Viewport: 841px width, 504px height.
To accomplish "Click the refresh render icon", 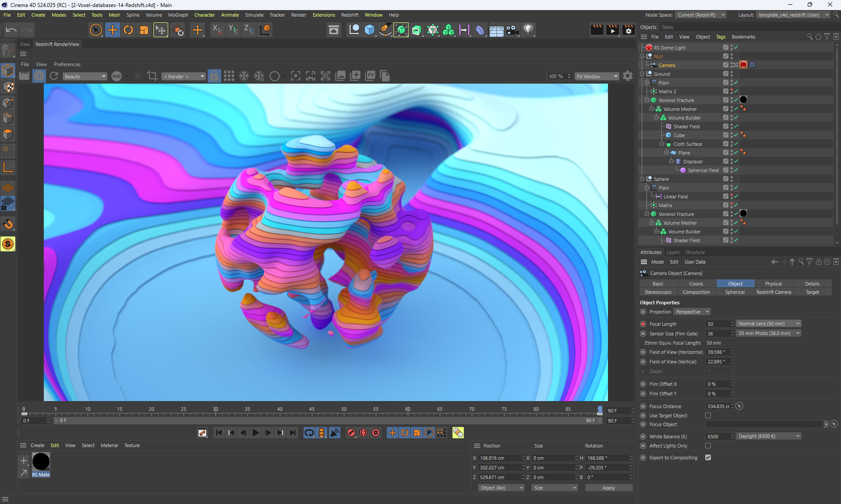I will 54,76.
